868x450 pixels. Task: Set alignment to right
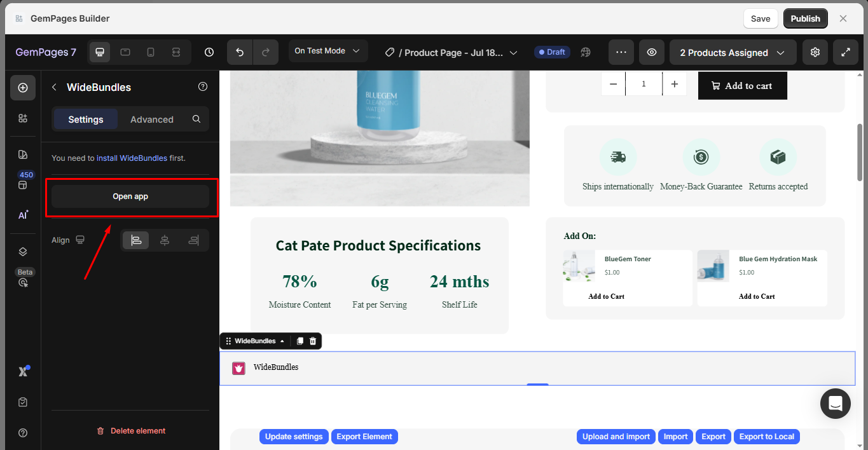(x=193, y=240)
